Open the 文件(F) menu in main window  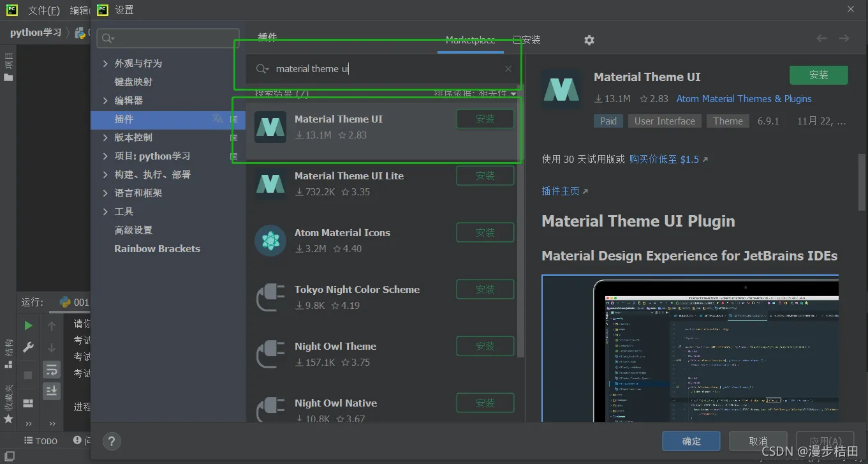coord(44,10)
